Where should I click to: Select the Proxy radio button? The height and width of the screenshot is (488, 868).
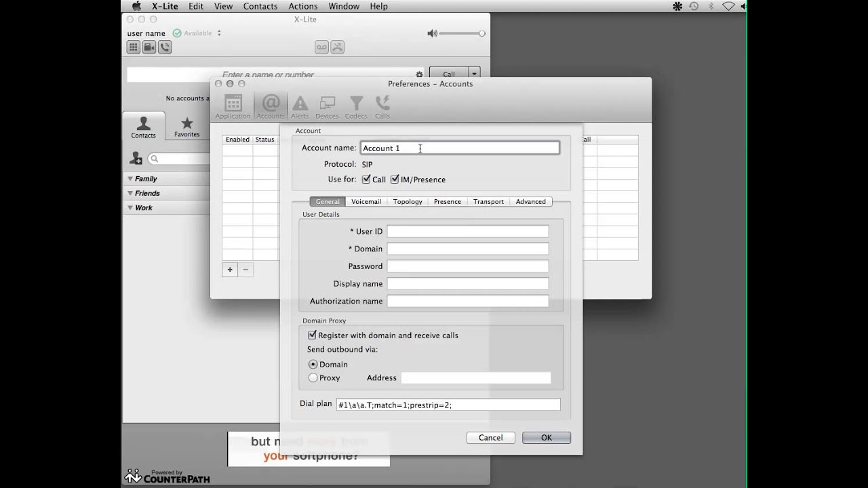pyautogui.click(x=313, y=378)
